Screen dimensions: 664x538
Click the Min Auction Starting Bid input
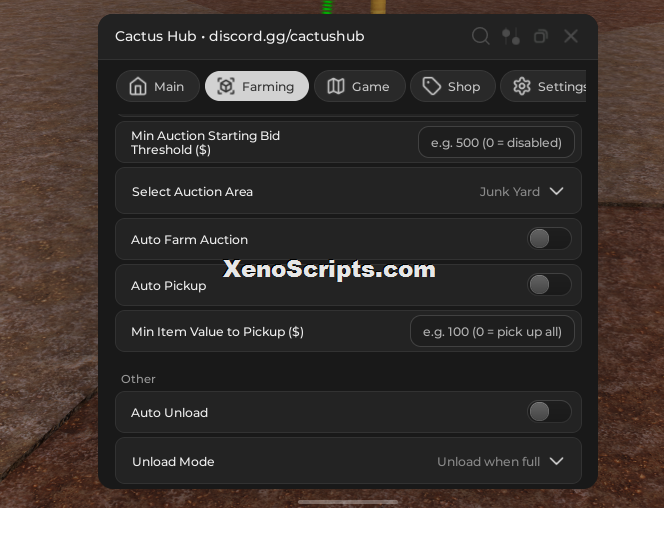[x=496, y=142]
